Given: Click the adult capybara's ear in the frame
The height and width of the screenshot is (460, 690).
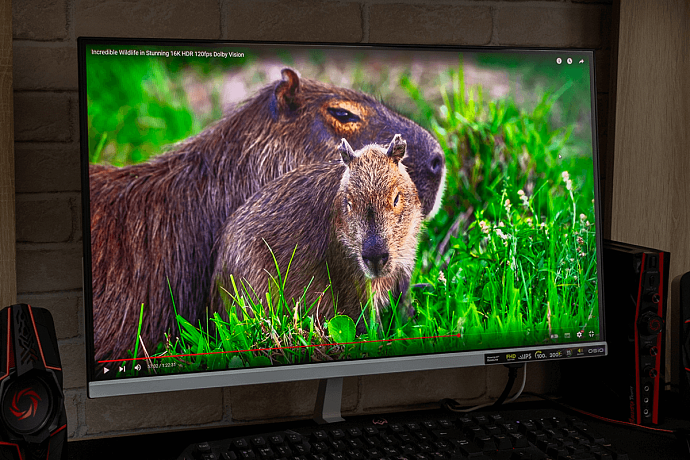Looking at the screenshot, I should (x=288, y=88).
